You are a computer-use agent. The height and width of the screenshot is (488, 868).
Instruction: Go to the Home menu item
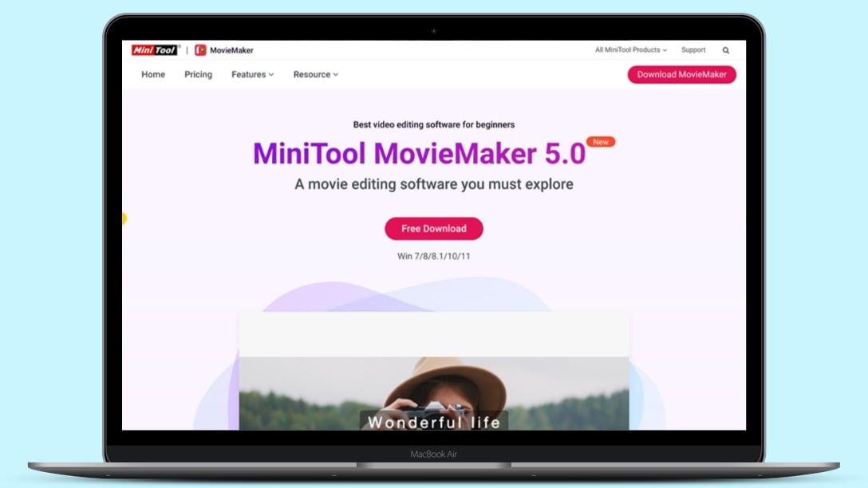(x=152, y=74)
